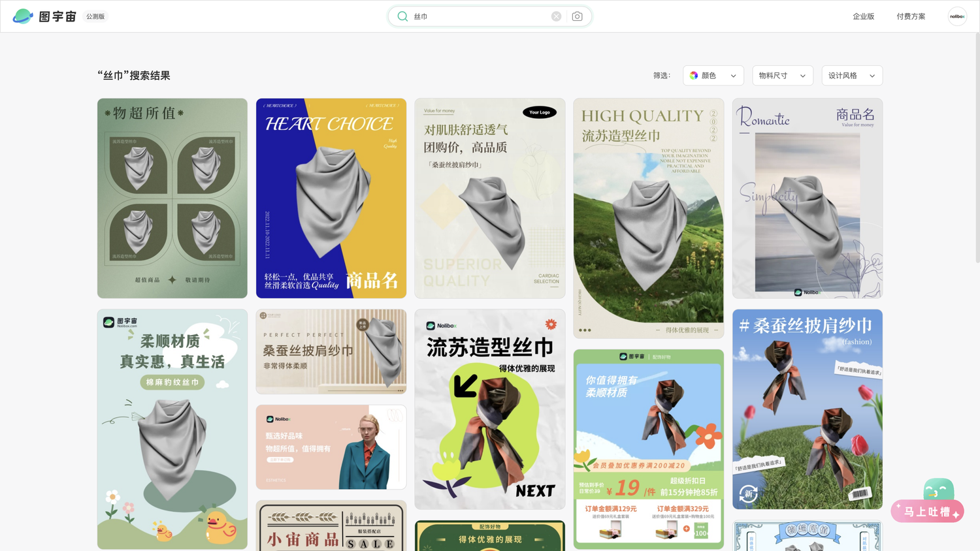Open the 对肌肤舒适透气 beige template

pyautogui.click(x=490, y=198)
